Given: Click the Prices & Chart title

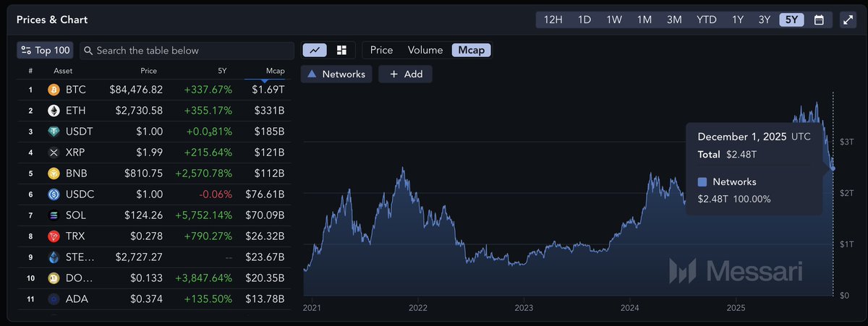Looking at the screenshot, I should coord(52,20).
